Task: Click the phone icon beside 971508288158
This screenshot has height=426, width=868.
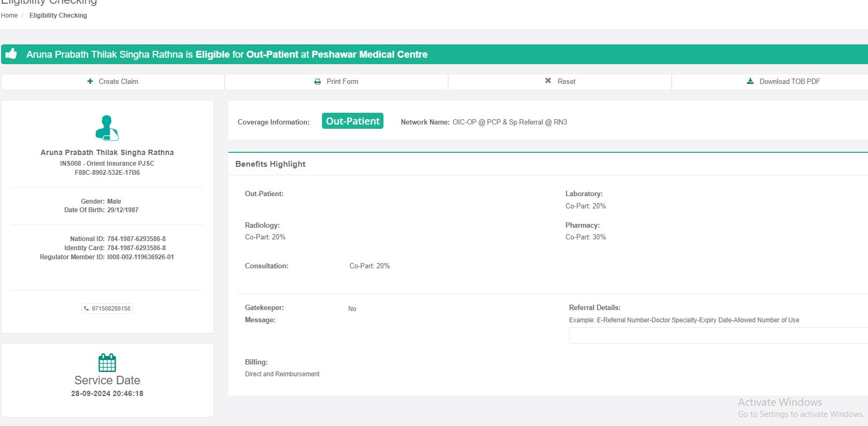Action: (87, 308)
